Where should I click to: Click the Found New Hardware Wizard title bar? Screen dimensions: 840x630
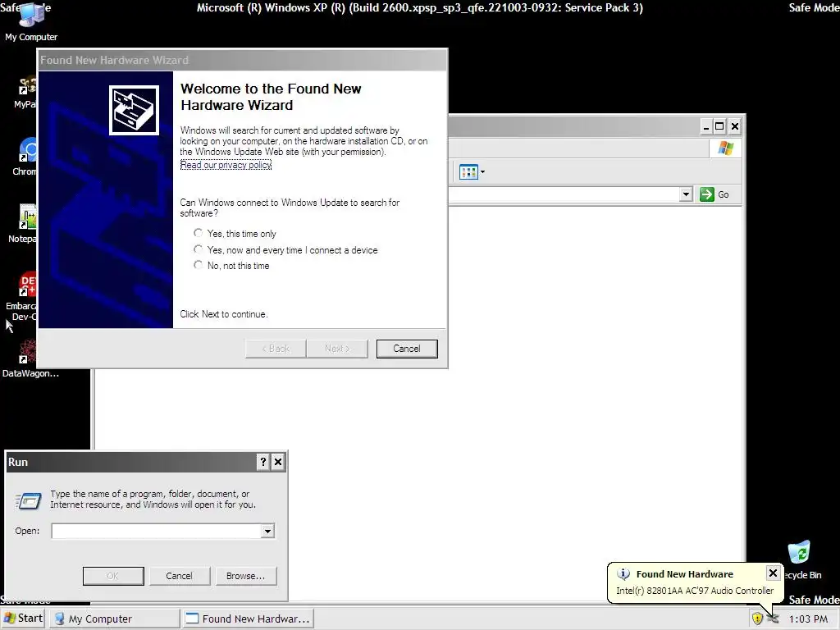tap(242, 60)
